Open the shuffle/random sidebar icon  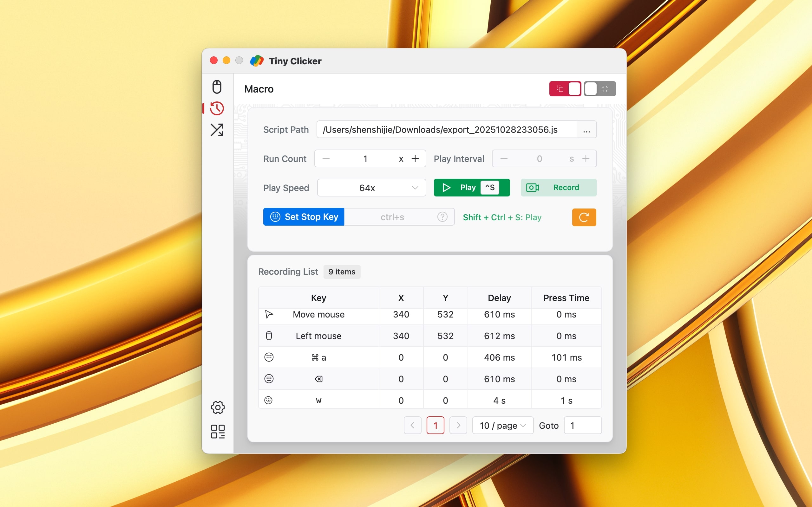pos(217,130)
